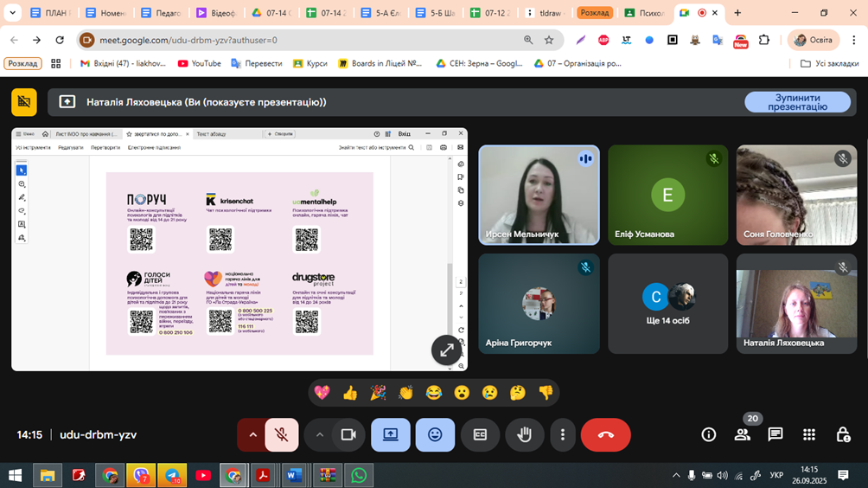Open more options three-dot menu
The image size is (868, 488).
pos(563,435)
